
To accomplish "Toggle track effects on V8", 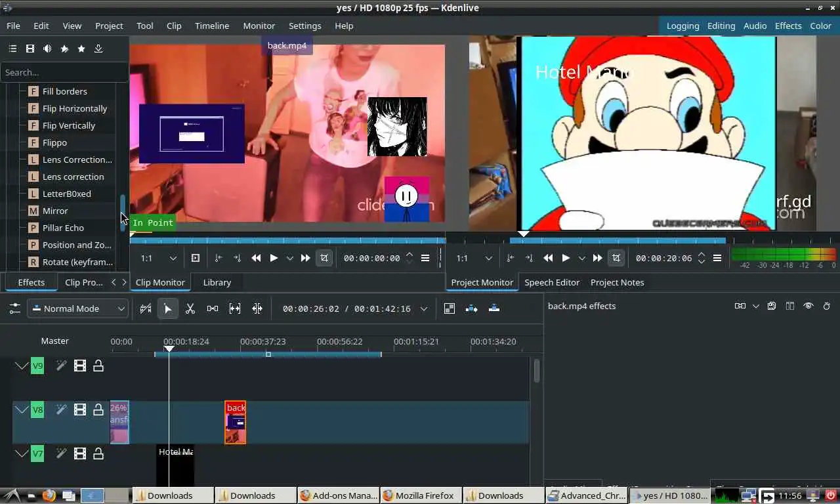I will (x=61, y=410).
